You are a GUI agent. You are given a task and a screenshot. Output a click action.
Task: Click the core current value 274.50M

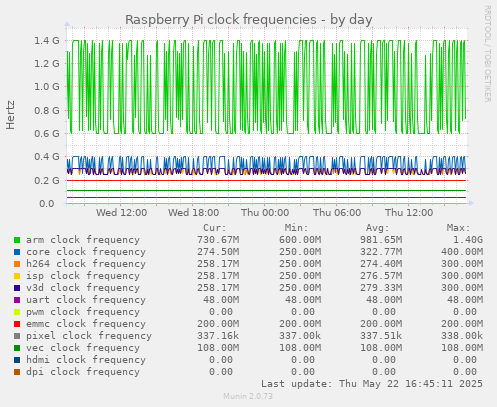click(x=218, y=252)
